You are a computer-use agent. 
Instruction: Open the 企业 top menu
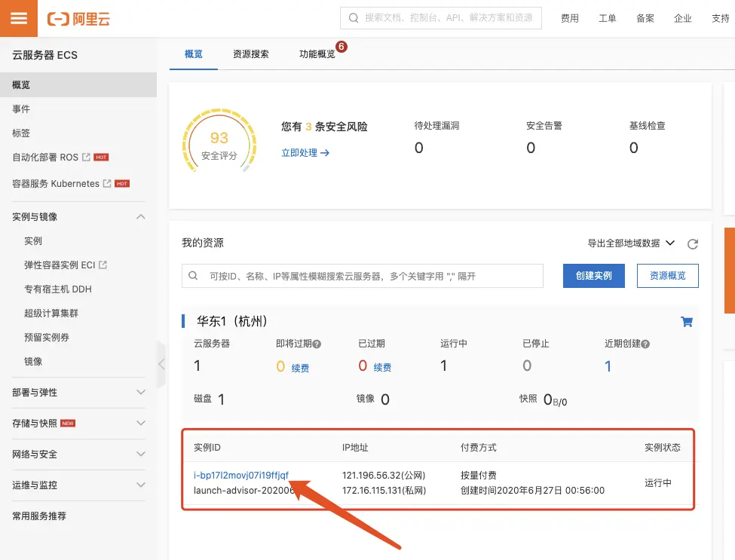(x=682, y=18)
